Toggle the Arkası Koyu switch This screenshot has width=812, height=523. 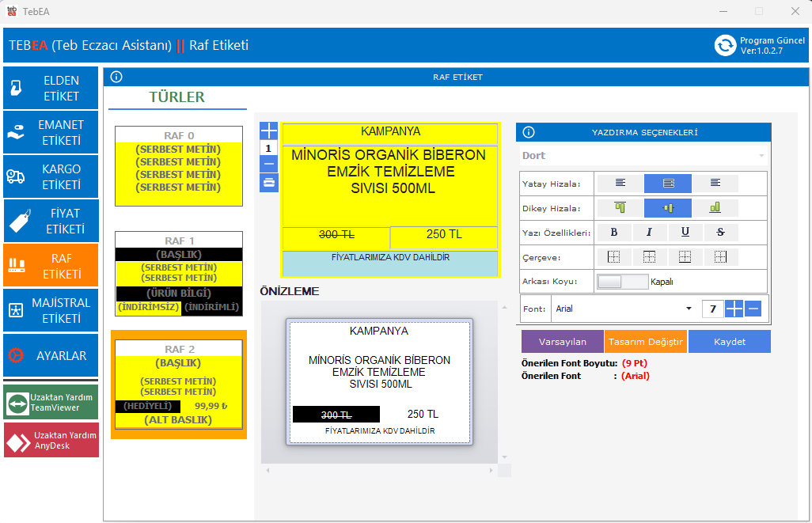[622, 282]
